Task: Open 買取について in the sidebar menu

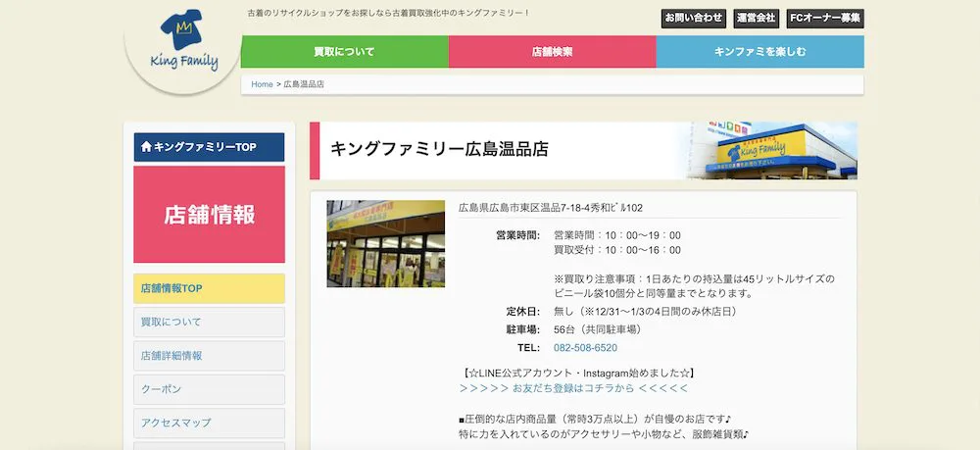Action: pyautogui.click(x=209, y=323)
